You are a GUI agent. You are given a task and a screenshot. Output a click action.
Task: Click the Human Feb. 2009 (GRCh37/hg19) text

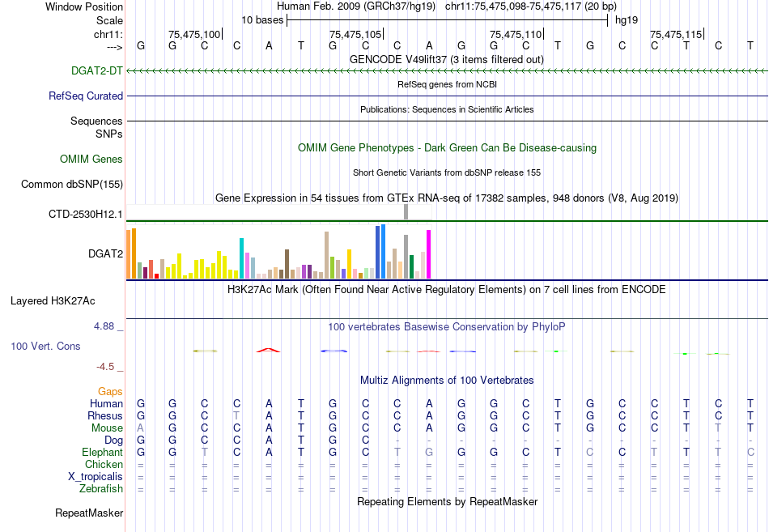coord(356,6)
